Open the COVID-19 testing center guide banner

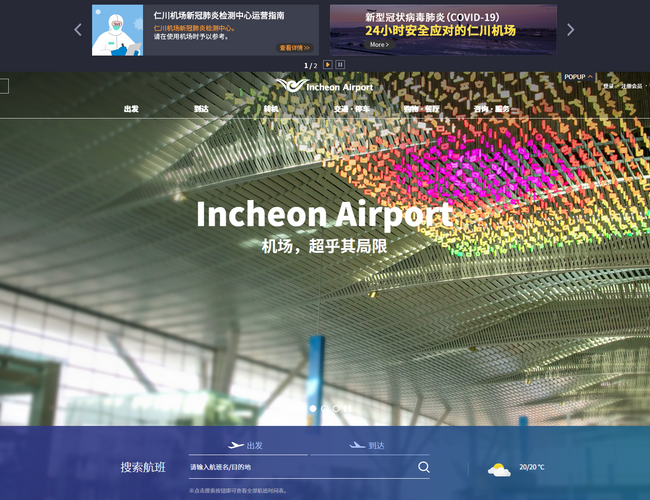[205, 30]
